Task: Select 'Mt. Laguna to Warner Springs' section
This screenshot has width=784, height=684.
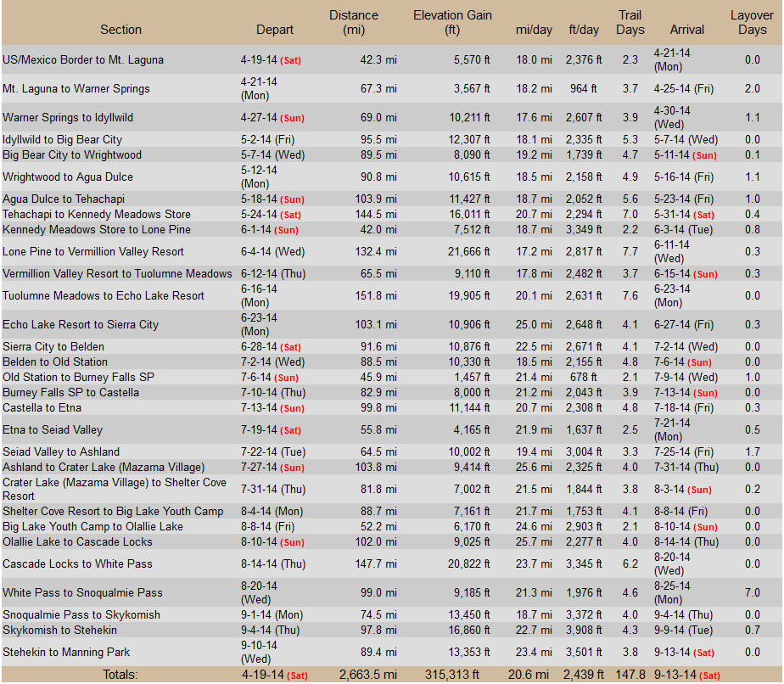Action: click(76, 89)
